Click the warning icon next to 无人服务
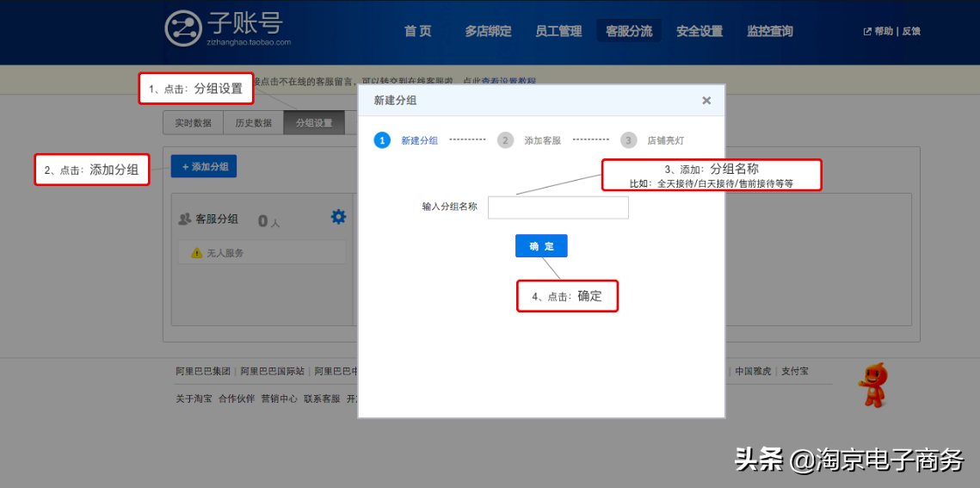 (x=197, y=253)
